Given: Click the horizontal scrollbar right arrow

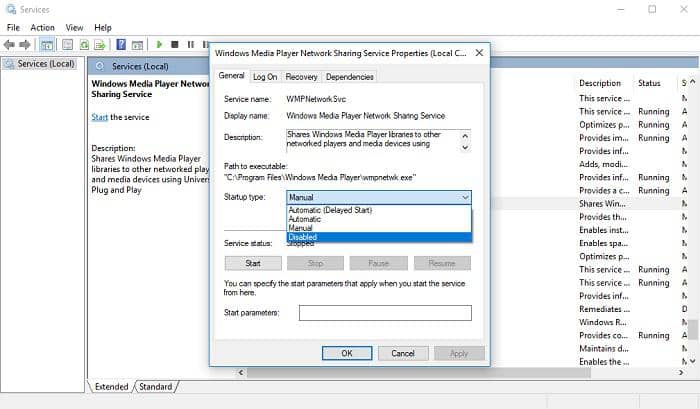Looking at the screenshot, I should (681, 372).
